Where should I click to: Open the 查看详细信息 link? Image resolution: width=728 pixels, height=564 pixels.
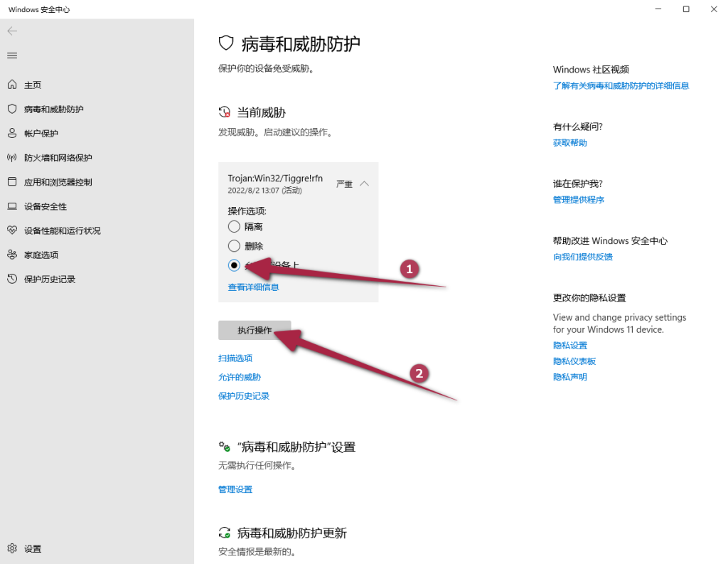253,287
